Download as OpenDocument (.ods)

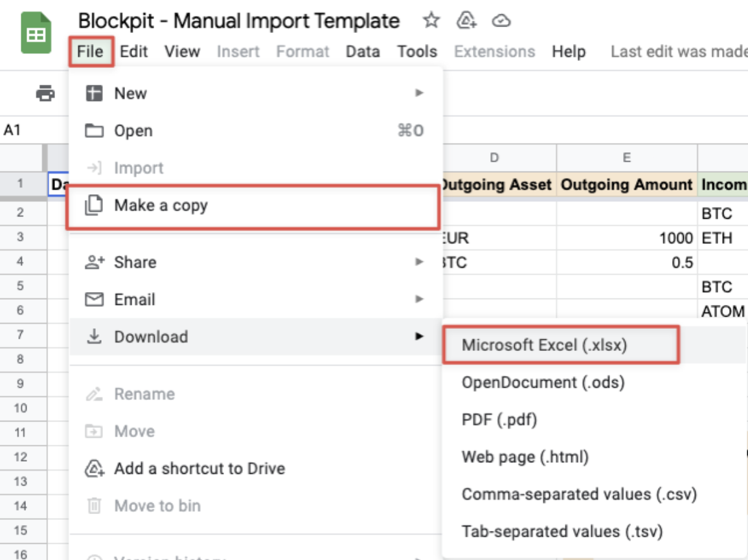click(x=595, y=382)
